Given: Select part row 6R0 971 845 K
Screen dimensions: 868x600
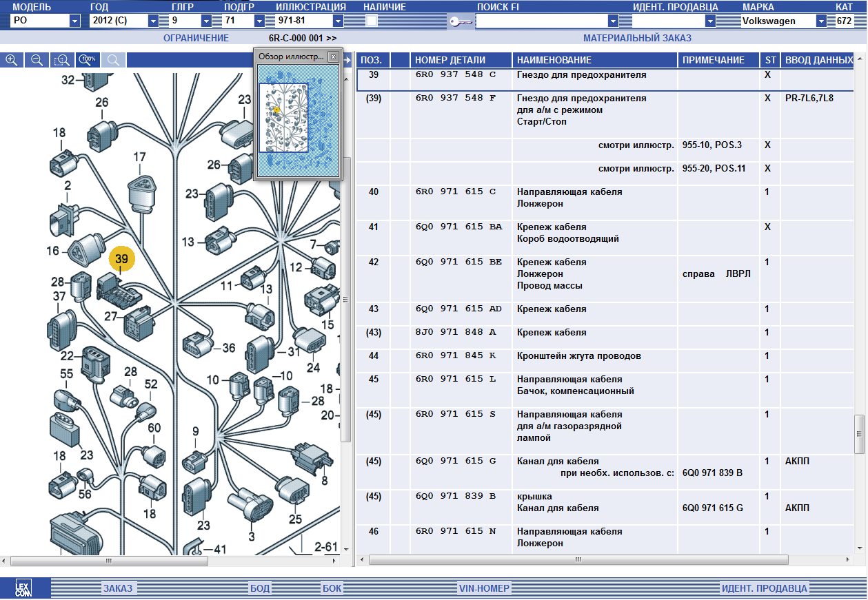Looking at the screenshot, I should click(x=455, y=356).
